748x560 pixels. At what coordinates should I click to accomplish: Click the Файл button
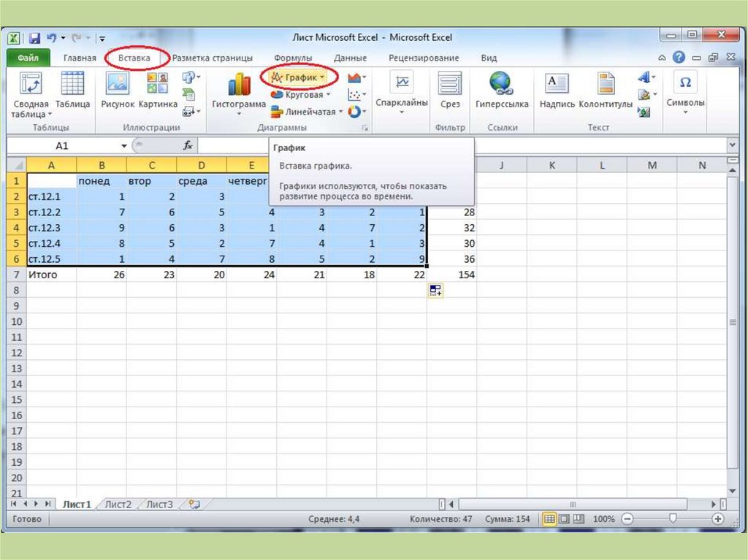[x=28, y=58]
